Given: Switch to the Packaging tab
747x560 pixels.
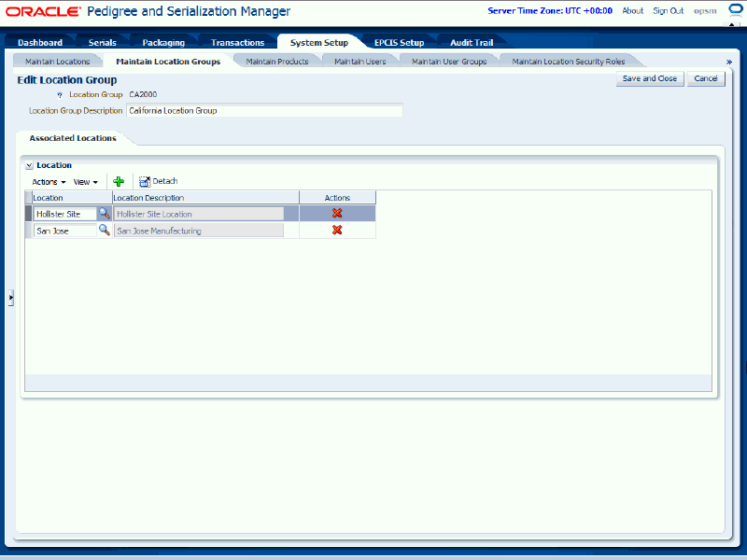Looking at the screenshot, I should 163,42.
